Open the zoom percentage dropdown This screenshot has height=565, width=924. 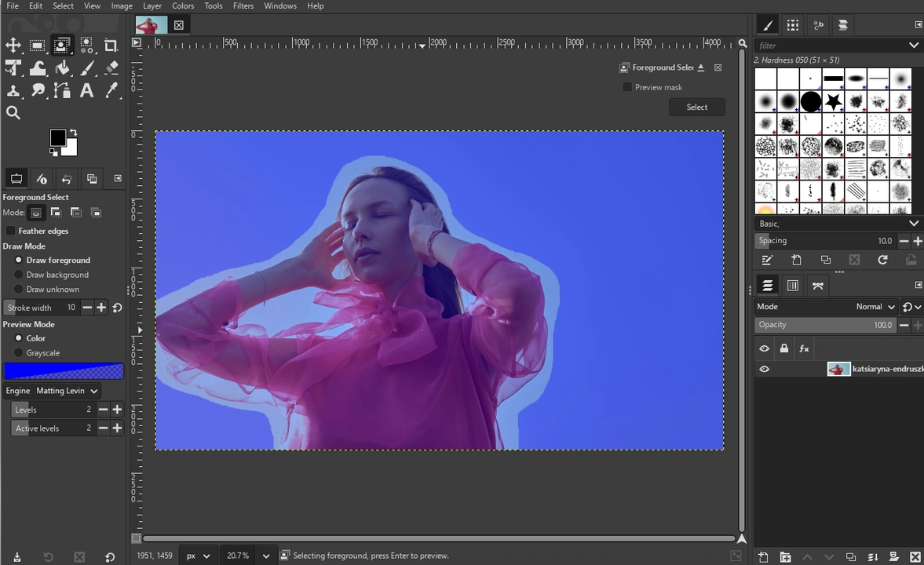click(266, 556)
